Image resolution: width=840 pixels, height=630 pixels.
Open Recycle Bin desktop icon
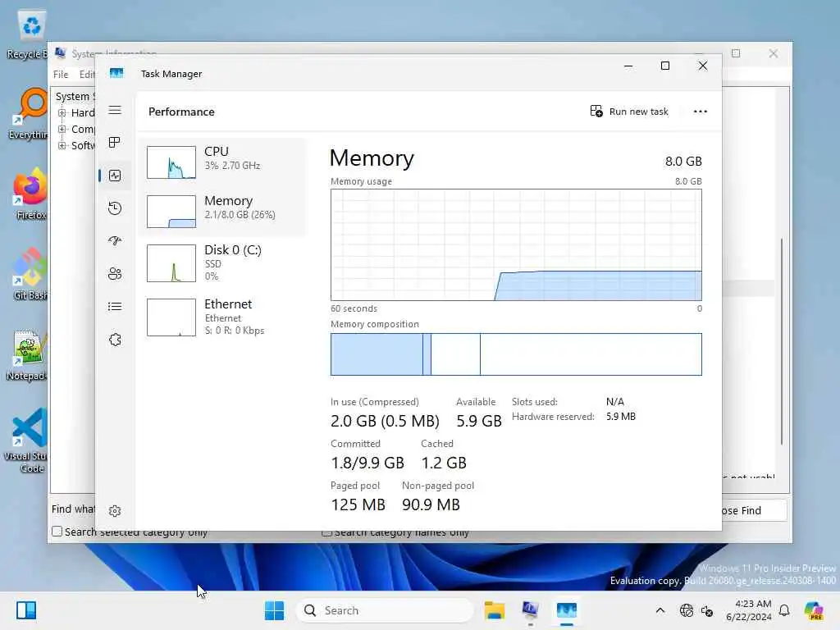pyautogui.click(x=31, y=34)
